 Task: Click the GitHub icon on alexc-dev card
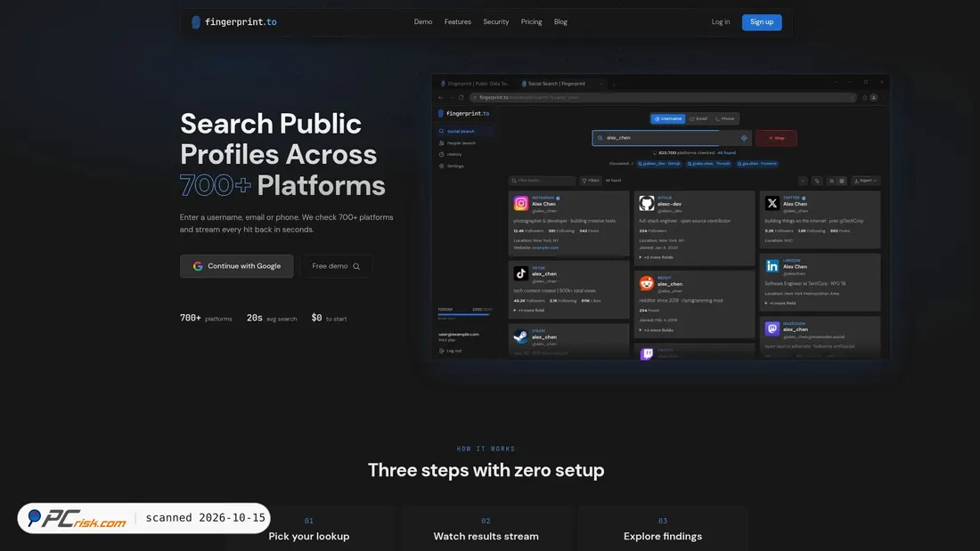tap(646, 203)
